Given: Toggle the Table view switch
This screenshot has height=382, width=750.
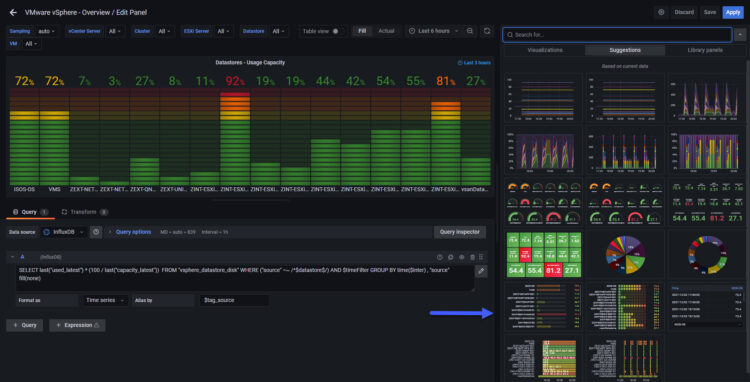Looking at the screenshot, I should pyautogui.click(x=335, y=31).
